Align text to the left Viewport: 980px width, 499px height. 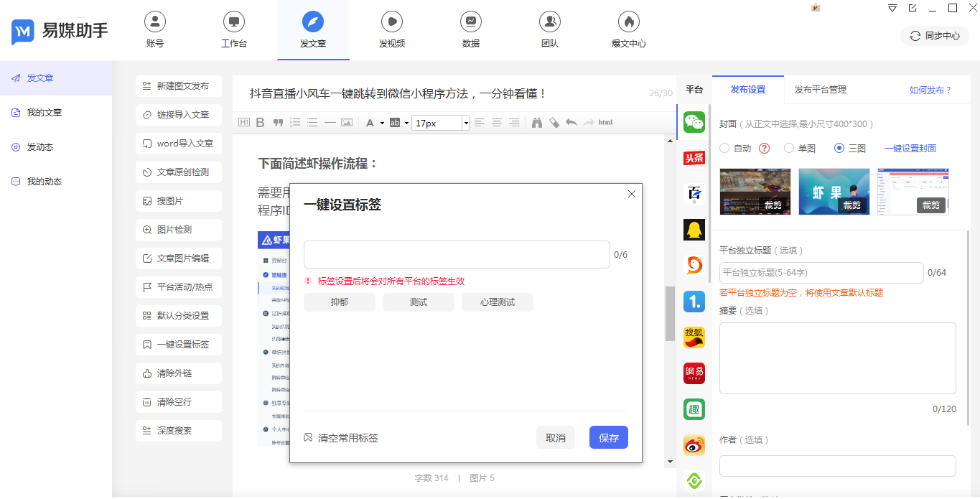pyautogui.click(x=480, y=123)
